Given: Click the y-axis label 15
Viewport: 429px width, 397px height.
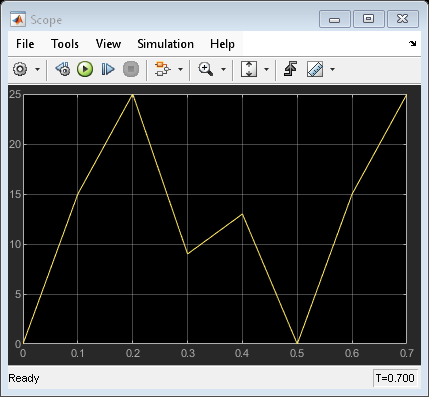Looking at the screenshot, I should click(x=15, y=194).
